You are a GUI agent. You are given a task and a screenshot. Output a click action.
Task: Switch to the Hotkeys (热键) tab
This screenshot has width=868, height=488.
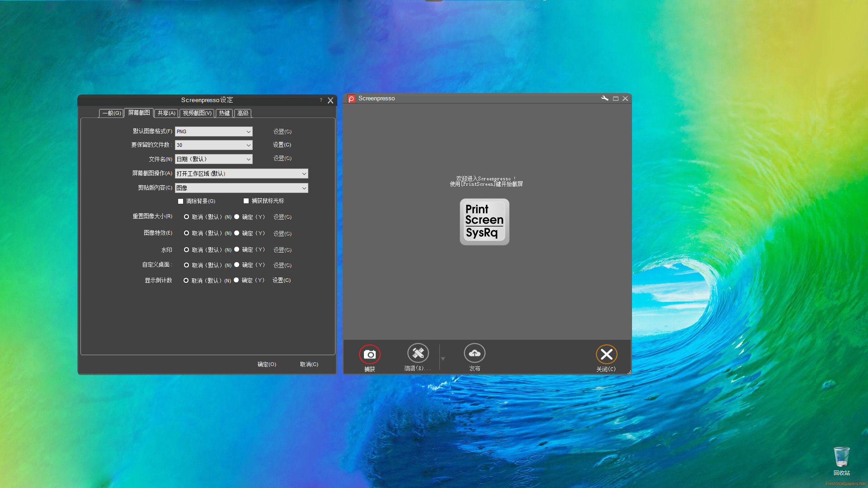[x=224, y=113]
